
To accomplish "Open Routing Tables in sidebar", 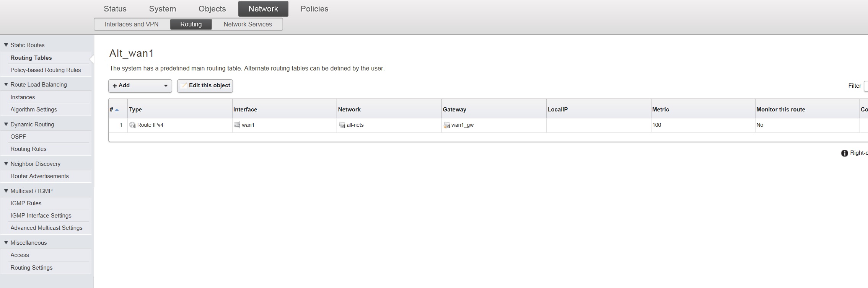I will point(31,58).
